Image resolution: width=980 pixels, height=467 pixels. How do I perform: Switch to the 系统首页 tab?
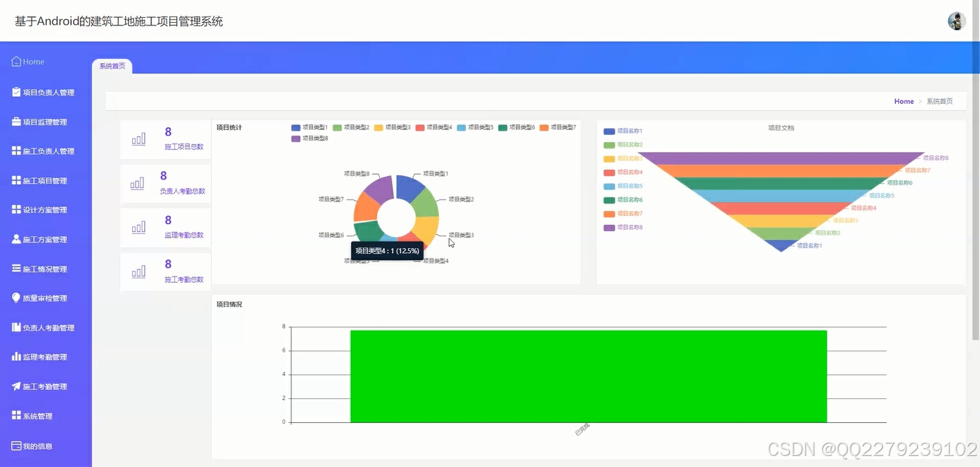point(111,65)
